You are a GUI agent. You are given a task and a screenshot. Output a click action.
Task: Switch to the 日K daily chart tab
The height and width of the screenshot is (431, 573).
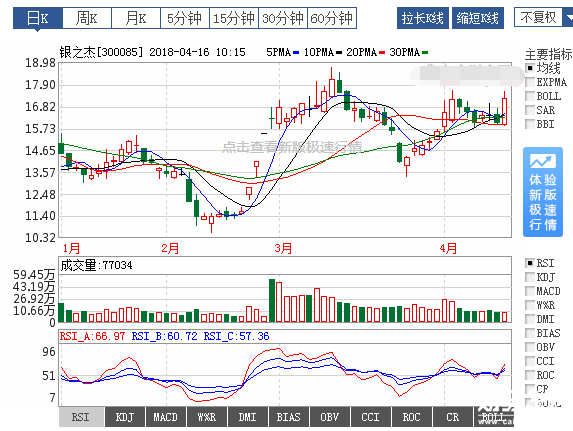click(x=38, y=18)
